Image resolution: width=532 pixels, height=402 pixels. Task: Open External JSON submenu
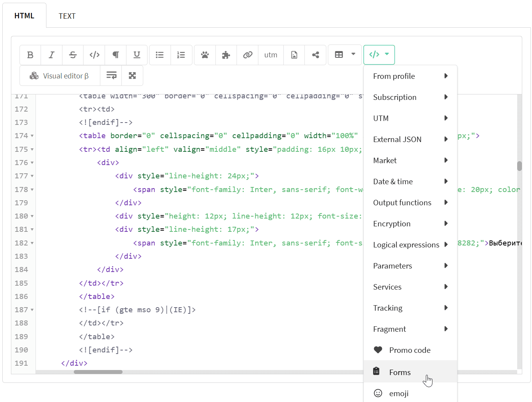pos(410,139)
